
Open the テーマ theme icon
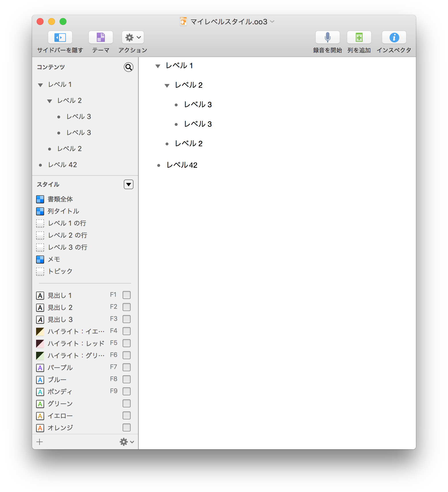point(101,38)
